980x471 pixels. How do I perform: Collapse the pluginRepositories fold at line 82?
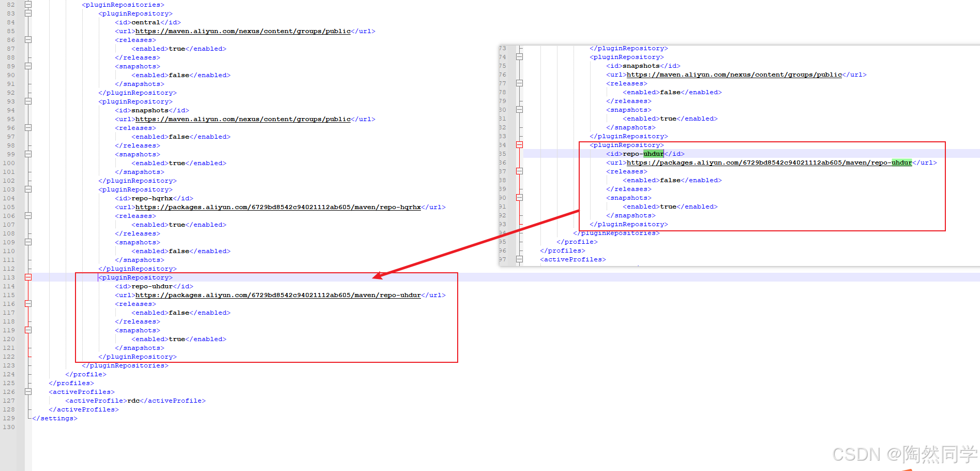[x=28, y=5]
